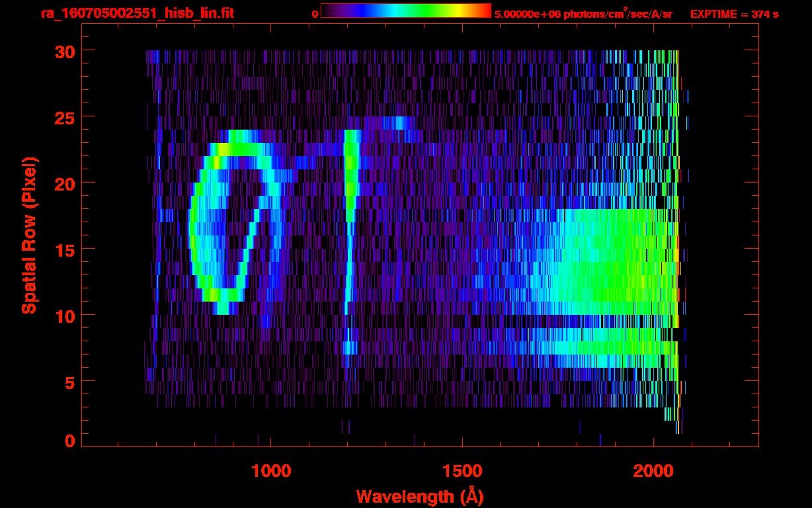Click the 1500 wavelength tick label
The width and height of the screenshot is (812, 508).
462,470
